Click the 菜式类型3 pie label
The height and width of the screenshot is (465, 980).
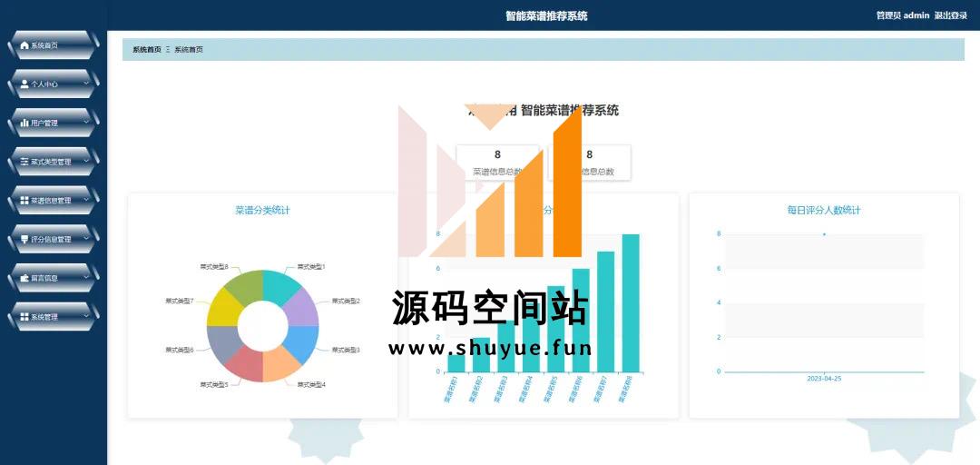pos(346,350)
